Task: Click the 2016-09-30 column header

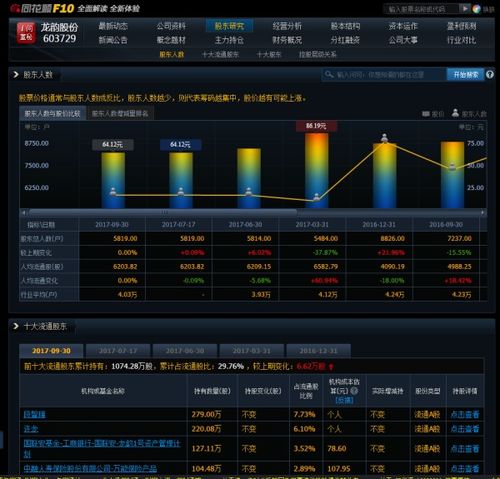Action: (446, 225)
